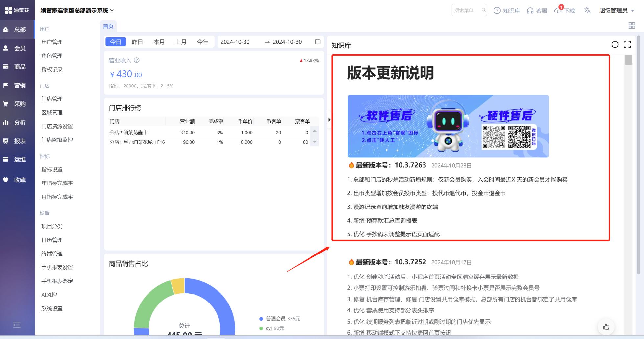Screen dimensions: 644x339
Task: Open the 超级管理员 user dropdown
Action: 617,11
